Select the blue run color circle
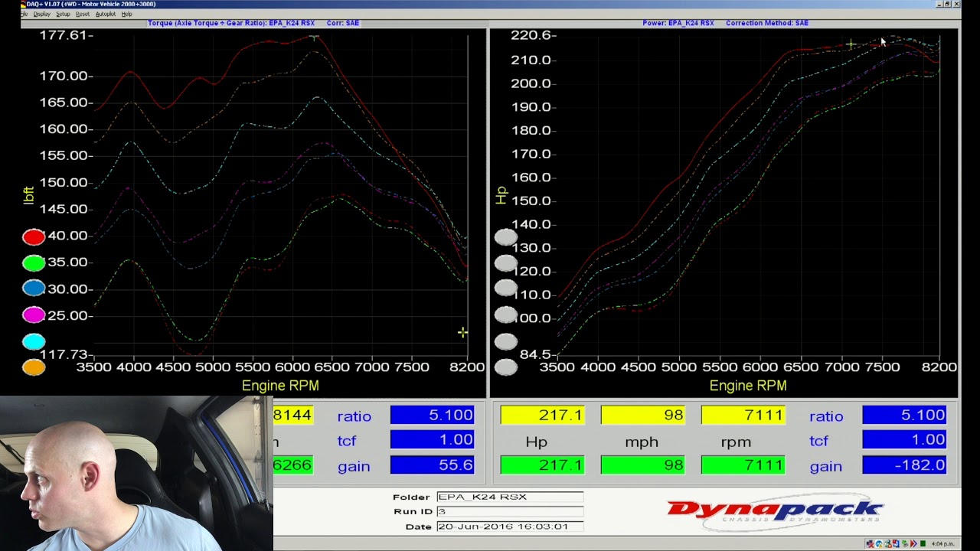Screen dimensions: 980x551 pos(34,289)
